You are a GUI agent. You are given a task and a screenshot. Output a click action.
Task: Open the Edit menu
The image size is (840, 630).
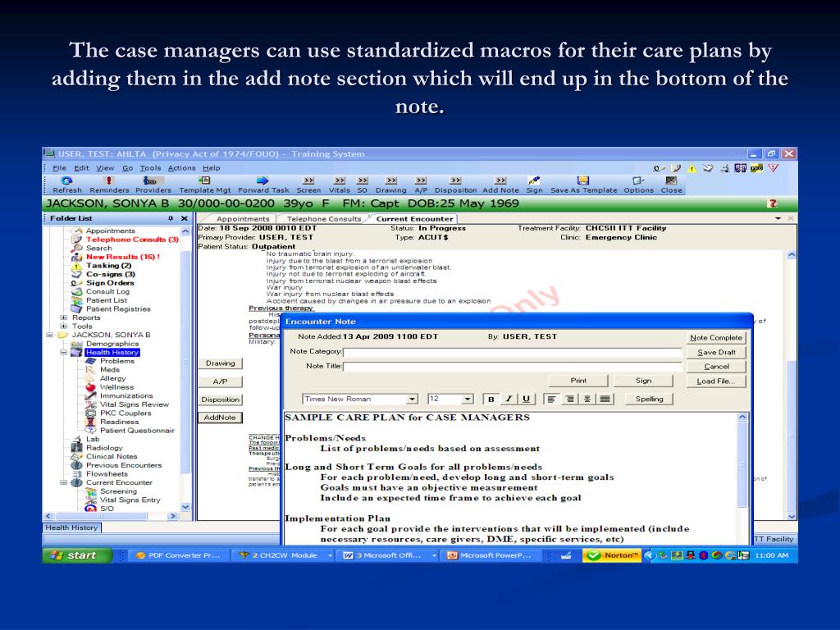tap(81, 167)
